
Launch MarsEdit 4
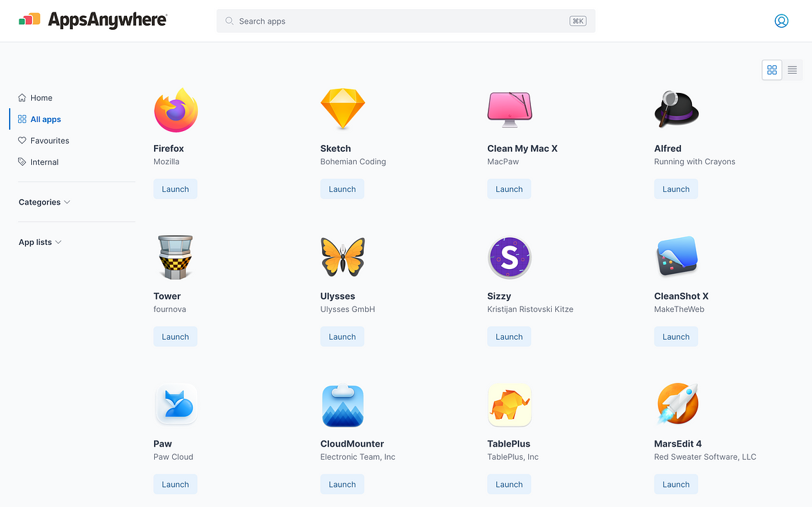tap(676, 484)
